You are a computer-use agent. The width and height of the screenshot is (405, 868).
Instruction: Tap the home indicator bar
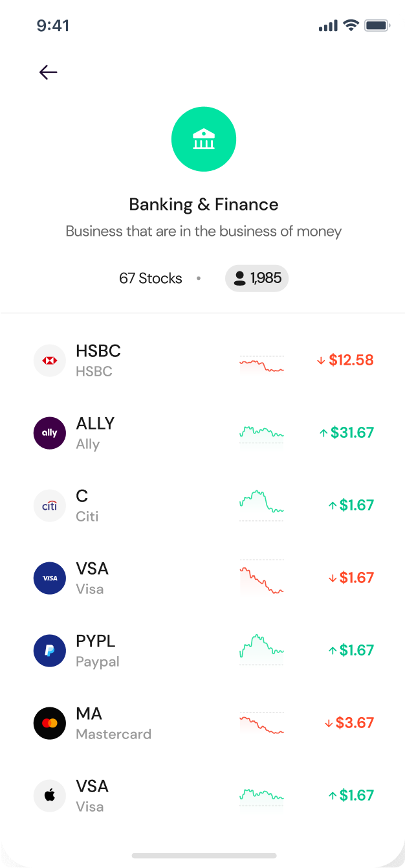pos(204,856)
